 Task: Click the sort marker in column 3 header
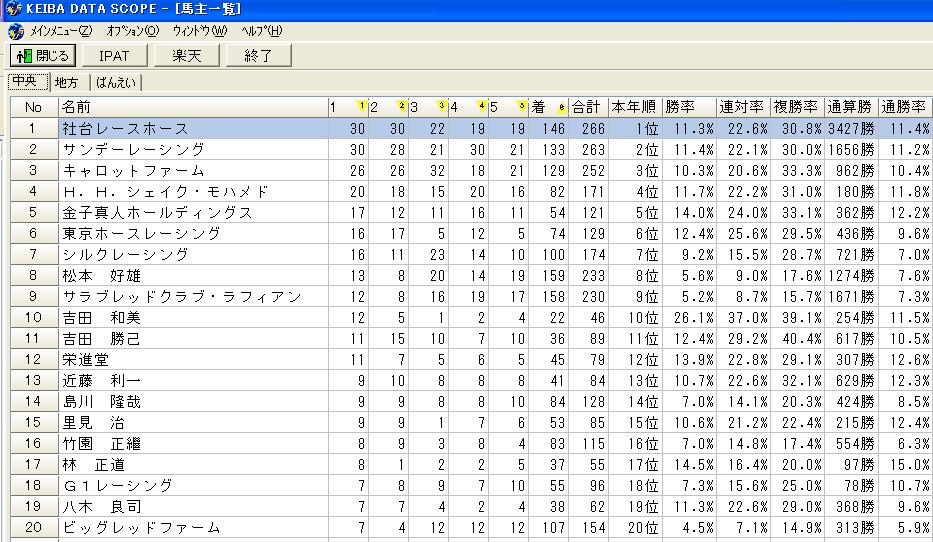pyautogui.click(x=442, y=106)
